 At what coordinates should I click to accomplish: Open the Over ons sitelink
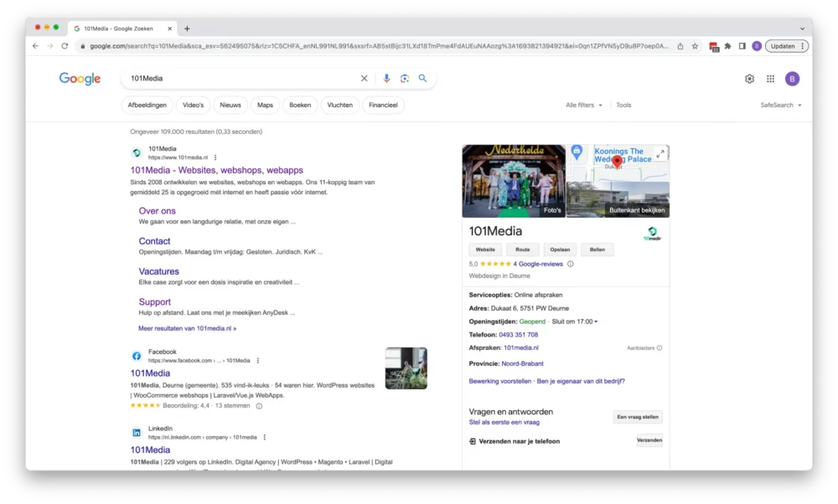(158, 211)
